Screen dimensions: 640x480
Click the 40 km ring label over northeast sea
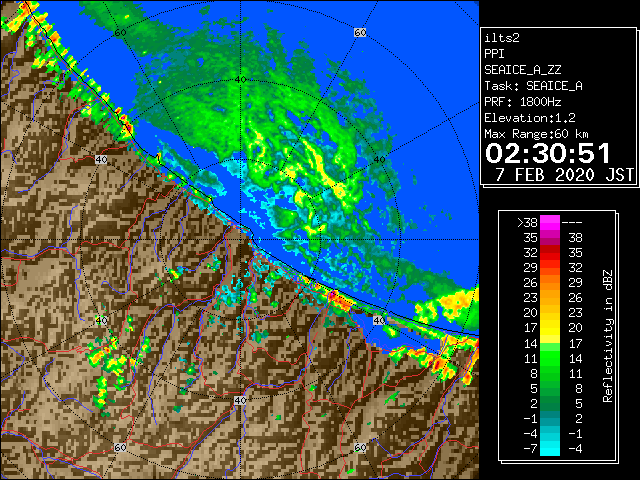click(x=380, y=160)
